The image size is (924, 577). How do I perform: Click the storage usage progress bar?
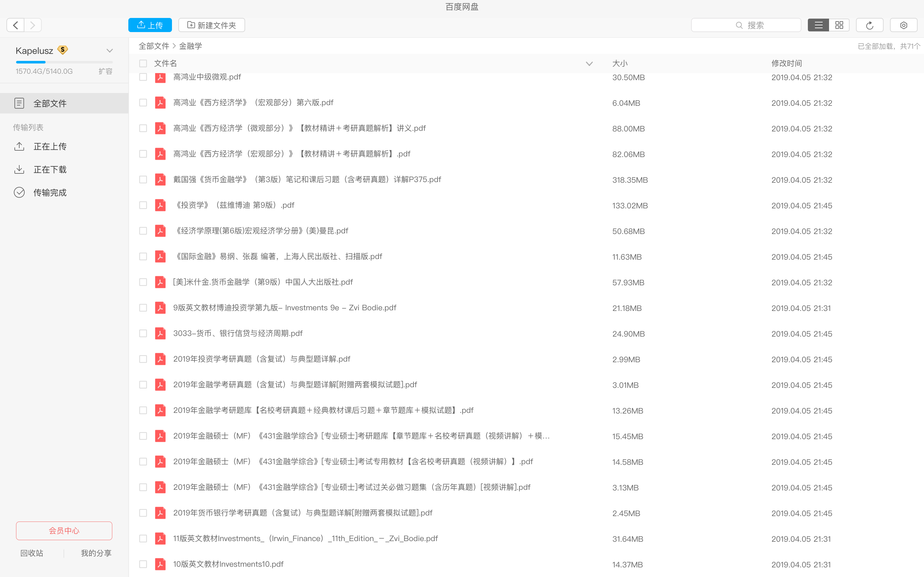tap(64, 62)
